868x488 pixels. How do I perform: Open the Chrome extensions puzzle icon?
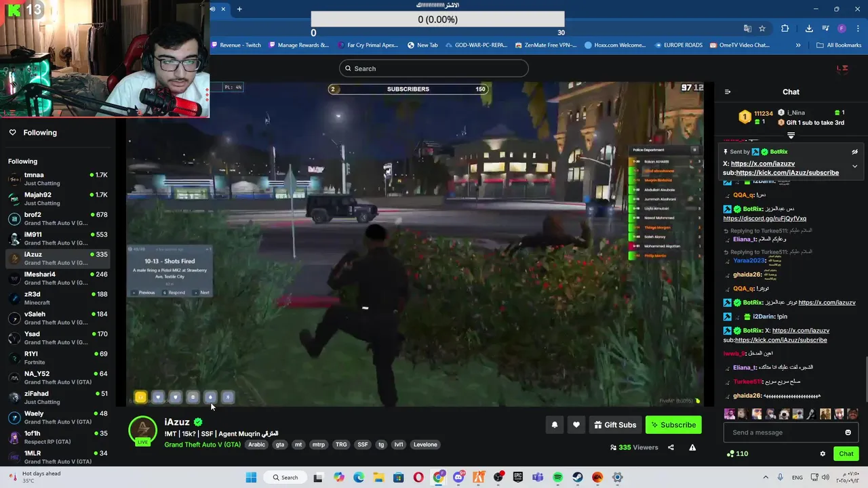[785, 28]
